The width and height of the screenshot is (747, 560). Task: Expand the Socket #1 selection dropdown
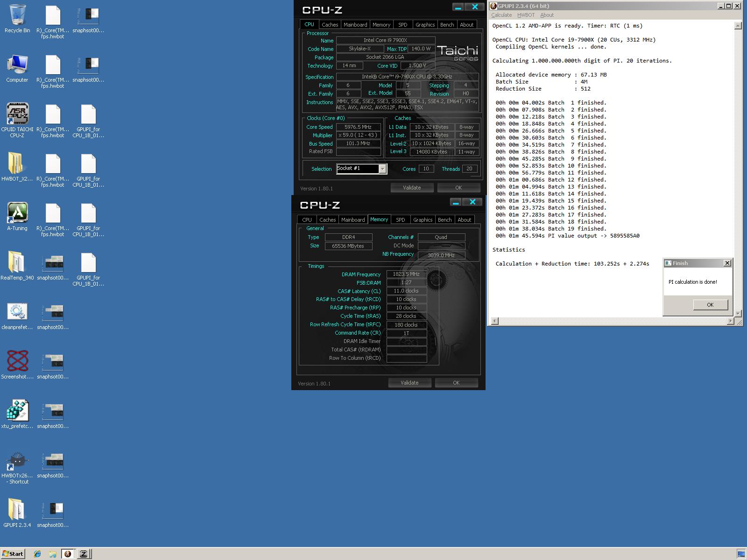[x=383, y=169]
